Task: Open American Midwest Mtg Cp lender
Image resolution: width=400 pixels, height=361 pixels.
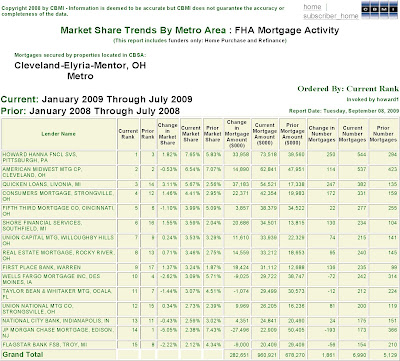Action: tap(42, 172)
